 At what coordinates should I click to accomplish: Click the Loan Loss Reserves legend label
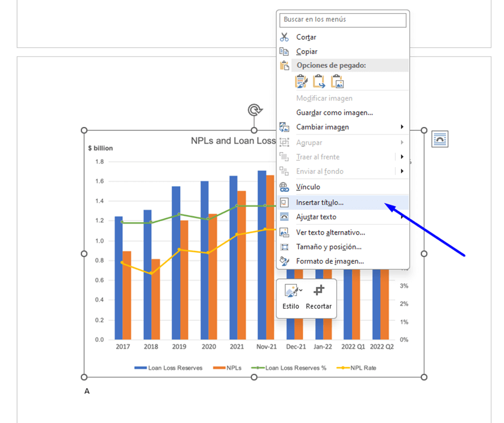click(175, 368)
